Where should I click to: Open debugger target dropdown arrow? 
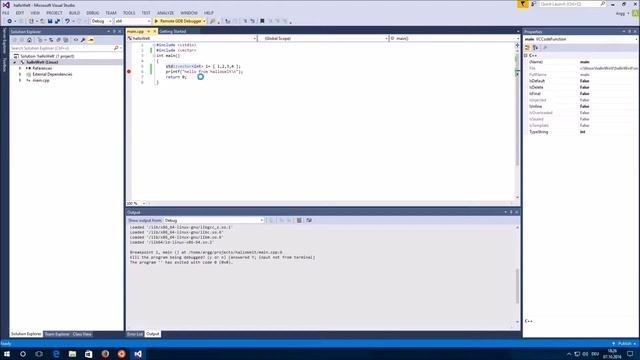[204, 21]
